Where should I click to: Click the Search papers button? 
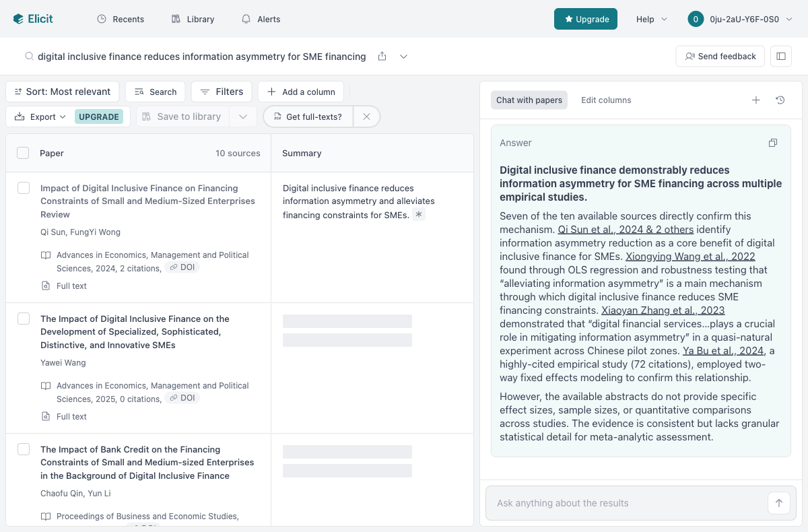click(x=155, y=92)
